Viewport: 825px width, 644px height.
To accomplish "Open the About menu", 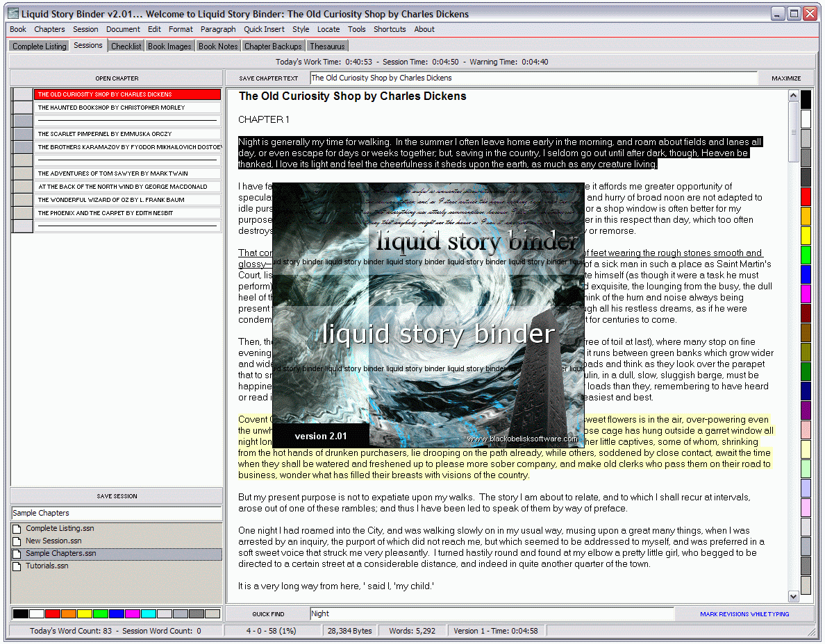I will coord(424,29).
